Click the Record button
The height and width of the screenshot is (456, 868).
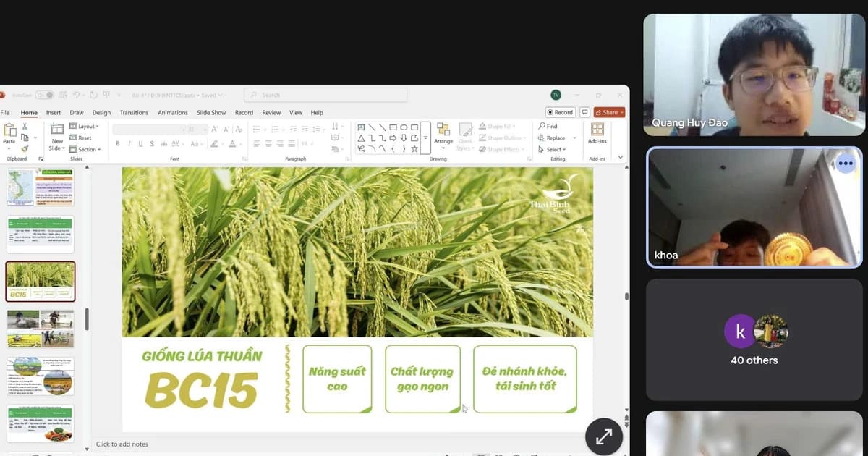pyautogui.click(x=561, y=112)
